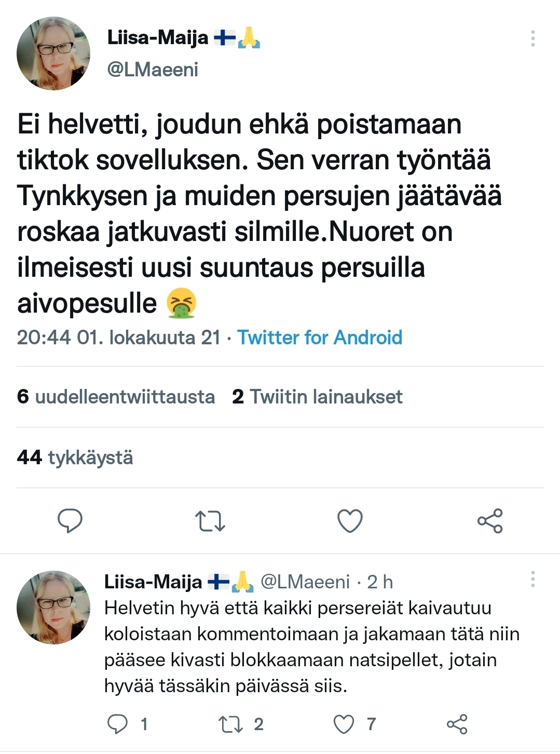
Task: Like the reply tweet
Action: (344, 722)
